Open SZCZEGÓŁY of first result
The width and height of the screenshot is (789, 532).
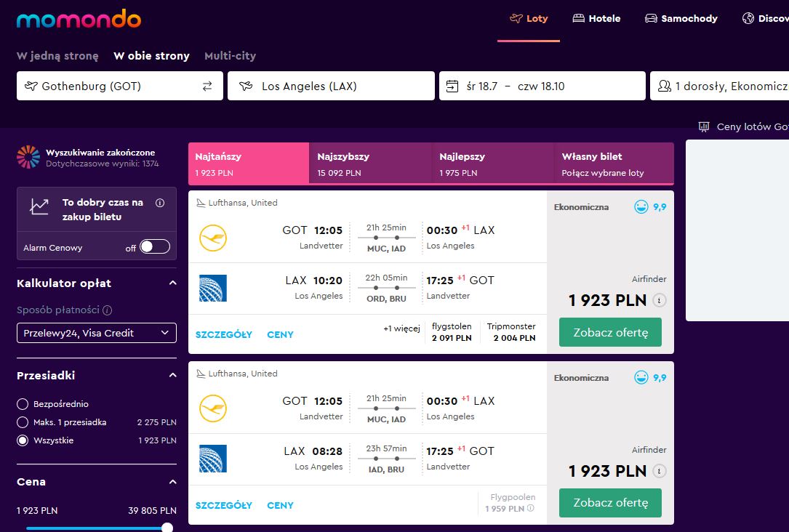pos(223,335)
